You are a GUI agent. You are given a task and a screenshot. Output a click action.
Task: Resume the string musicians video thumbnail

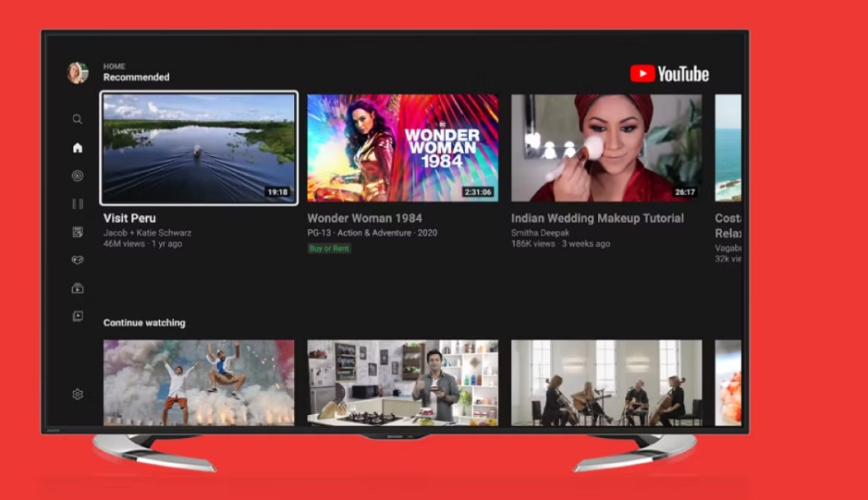[x=606, y=383]
